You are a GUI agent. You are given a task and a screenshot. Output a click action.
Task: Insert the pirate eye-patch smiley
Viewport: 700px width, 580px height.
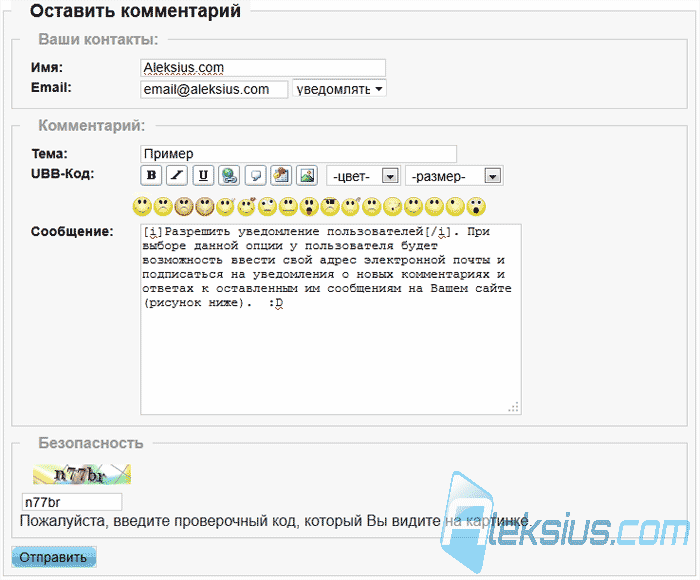pos(330,207)
